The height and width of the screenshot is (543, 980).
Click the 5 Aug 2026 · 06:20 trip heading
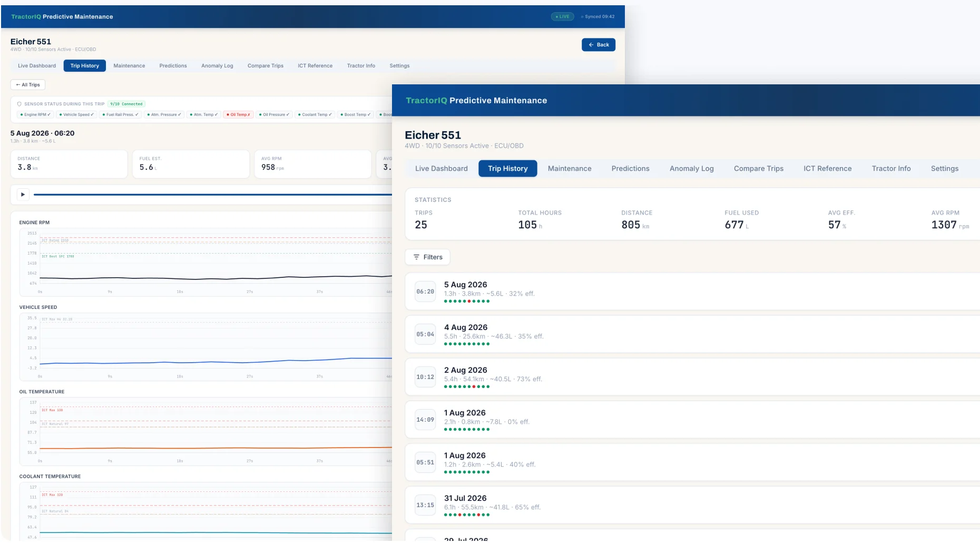tap(42, 133)
